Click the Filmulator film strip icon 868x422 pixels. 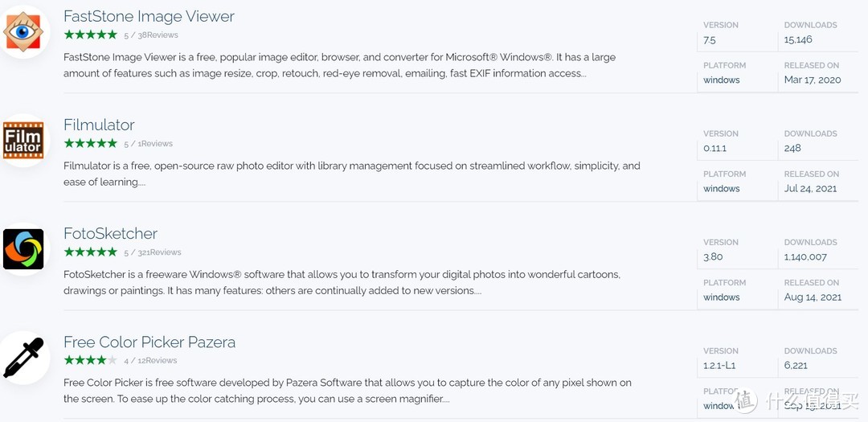point(23,141)
